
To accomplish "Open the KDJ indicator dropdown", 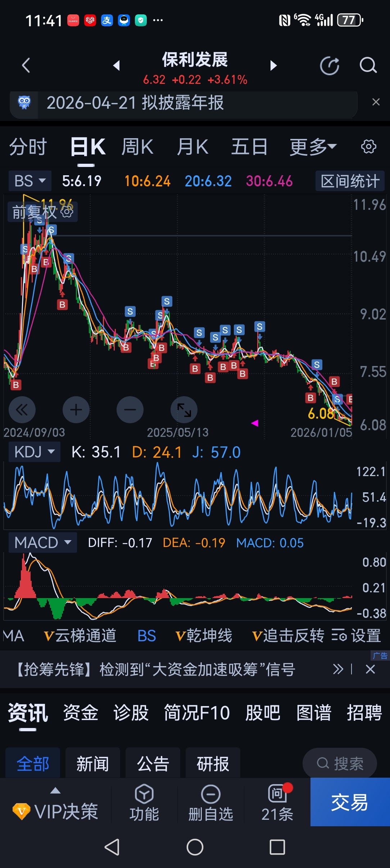I will (x=34, y=452).
